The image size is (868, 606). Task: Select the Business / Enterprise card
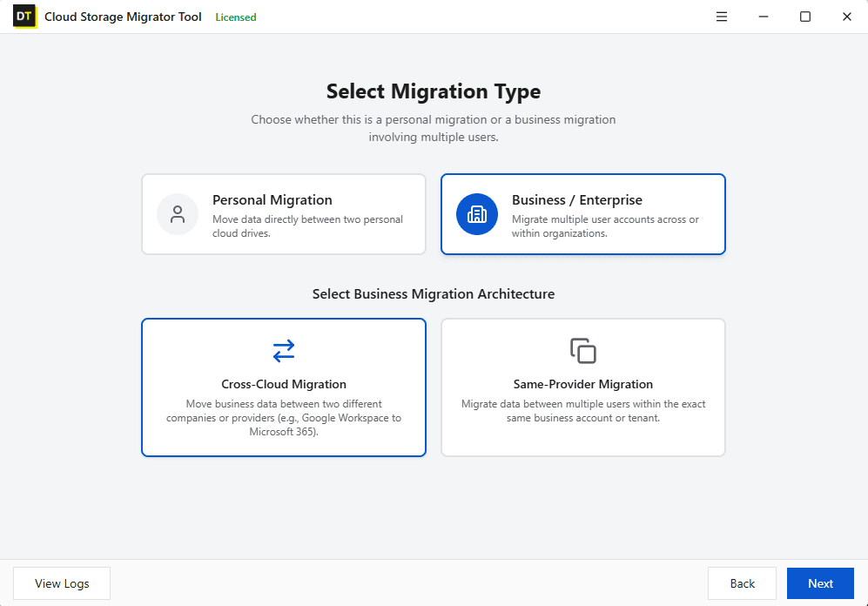[x=583, y=214]
